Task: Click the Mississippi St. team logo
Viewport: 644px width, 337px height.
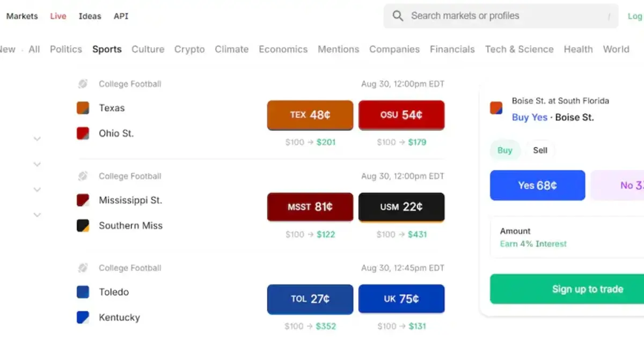Action: click(83, 200)
